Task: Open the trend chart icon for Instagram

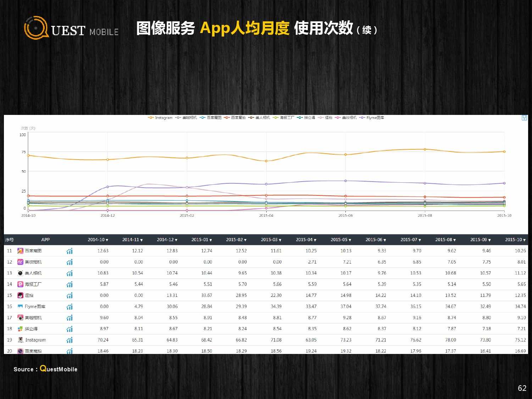Action: (70, 340)
